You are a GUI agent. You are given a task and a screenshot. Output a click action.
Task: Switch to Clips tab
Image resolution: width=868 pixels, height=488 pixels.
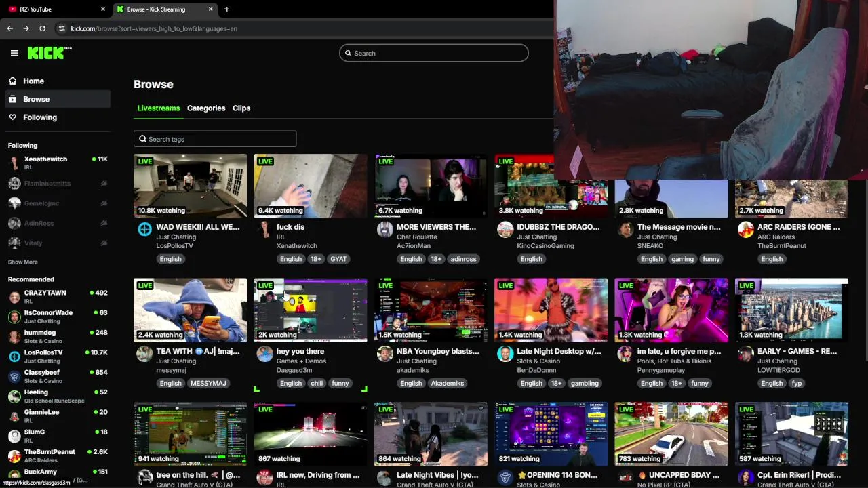pyautogui.click(x=241, y=108)
